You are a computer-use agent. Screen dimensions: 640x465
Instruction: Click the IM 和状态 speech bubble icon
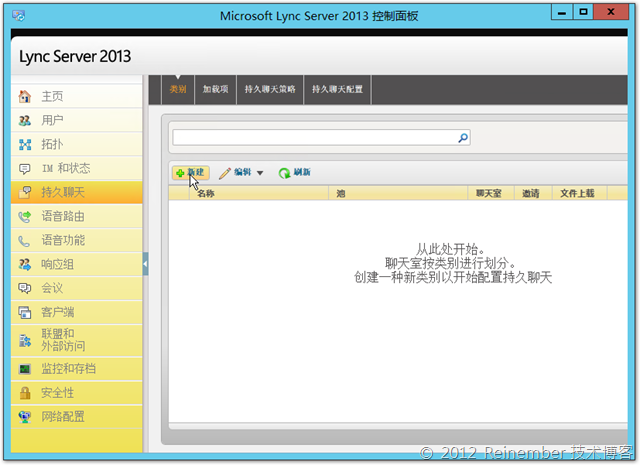pyautogui.click(x=25, y=169)
